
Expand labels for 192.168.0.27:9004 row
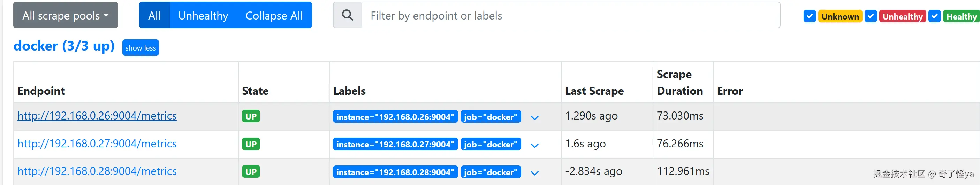tap(534, 145)
